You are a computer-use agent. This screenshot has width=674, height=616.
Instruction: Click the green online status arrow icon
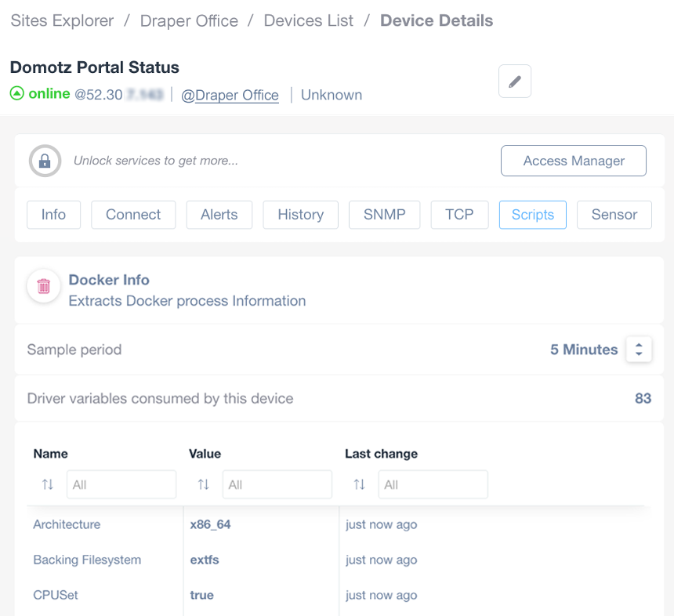pyautogui.click(x=16, y=93)
